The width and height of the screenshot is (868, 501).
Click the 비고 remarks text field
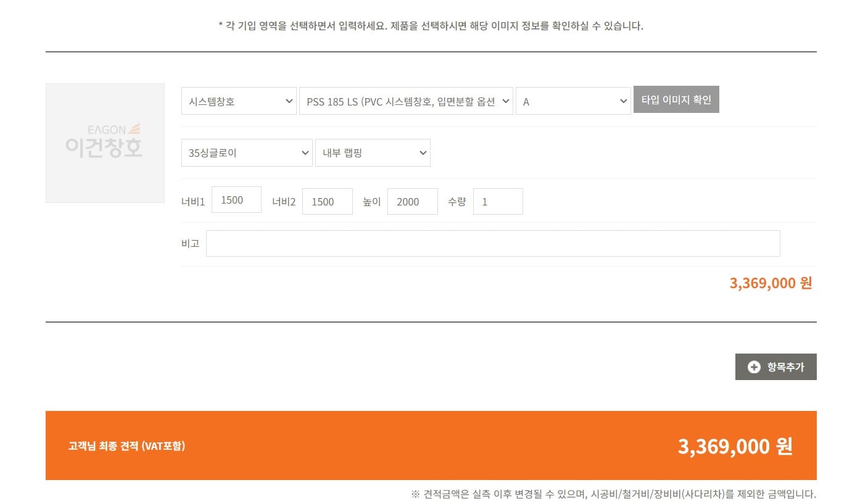(x=493, y=243)
